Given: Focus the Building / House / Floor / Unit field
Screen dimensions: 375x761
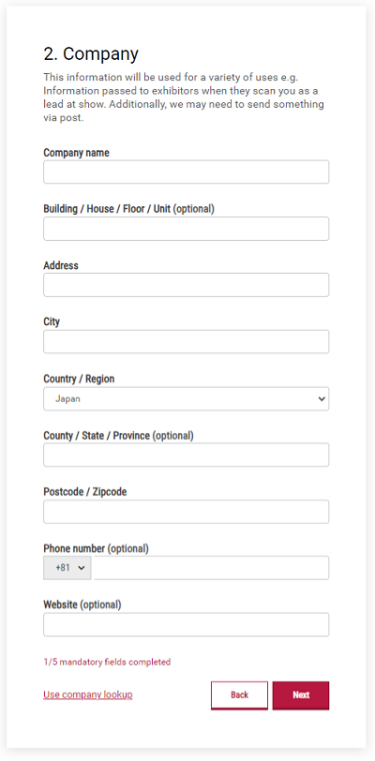Looking at the screenshot, I should (186, 229).
